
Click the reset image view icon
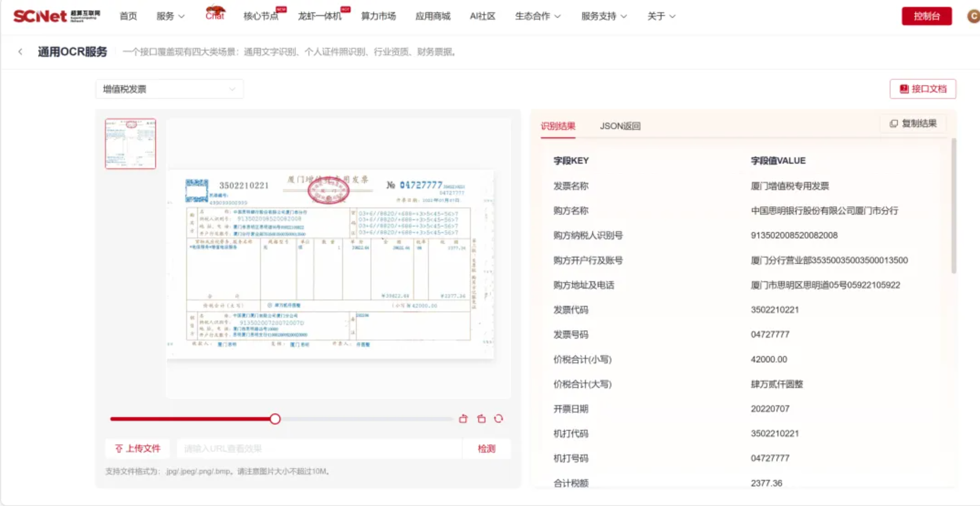tap(499, 418)
